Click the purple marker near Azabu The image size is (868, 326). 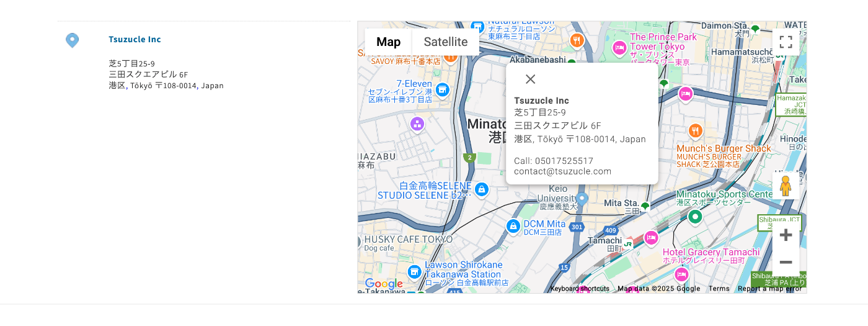click(x=417, y=124)
